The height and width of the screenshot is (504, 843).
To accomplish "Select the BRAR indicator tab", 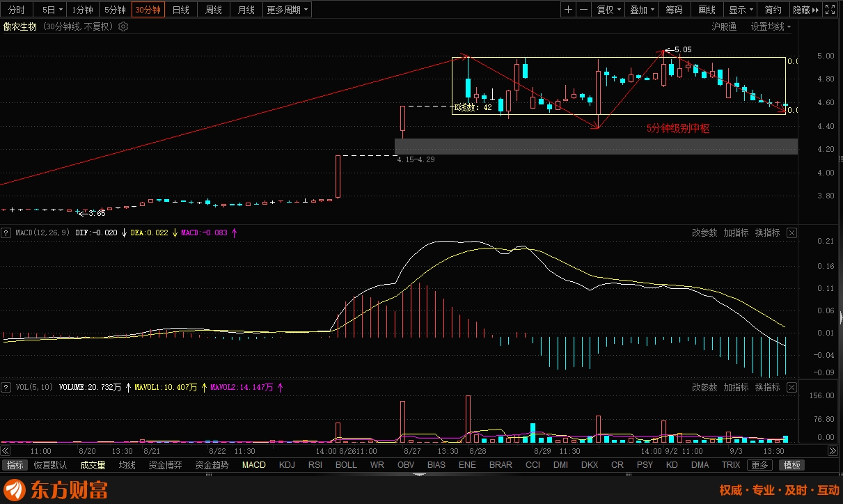I will tap(501, 465).
